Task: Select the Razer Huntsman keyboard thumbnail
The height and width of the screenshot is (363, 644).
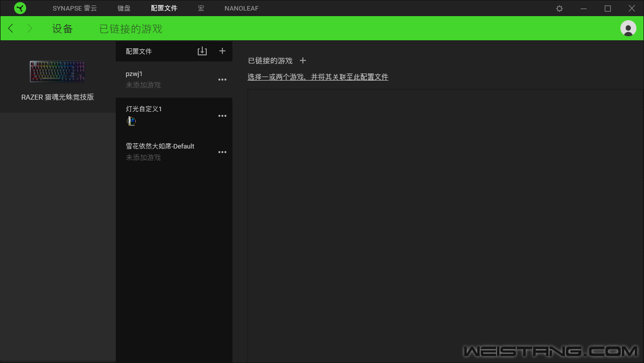Action: pos(57,71)
